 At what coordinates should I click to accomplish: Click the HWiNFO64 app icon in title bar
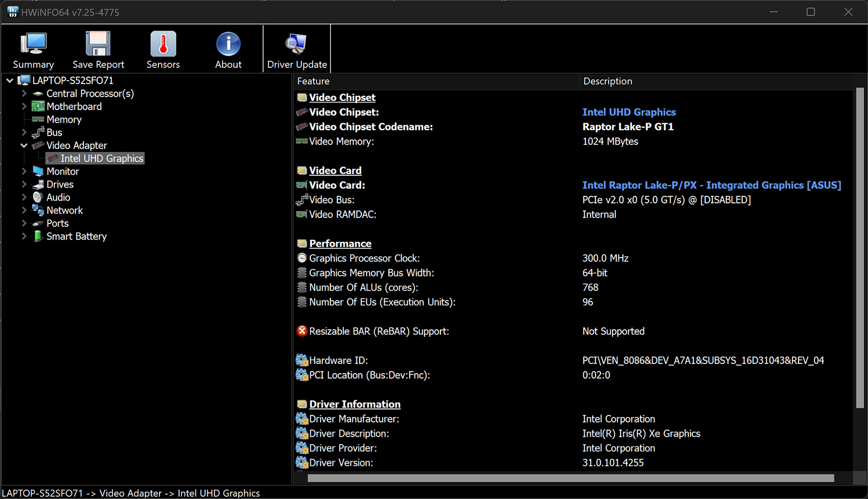tap(13, 12)
